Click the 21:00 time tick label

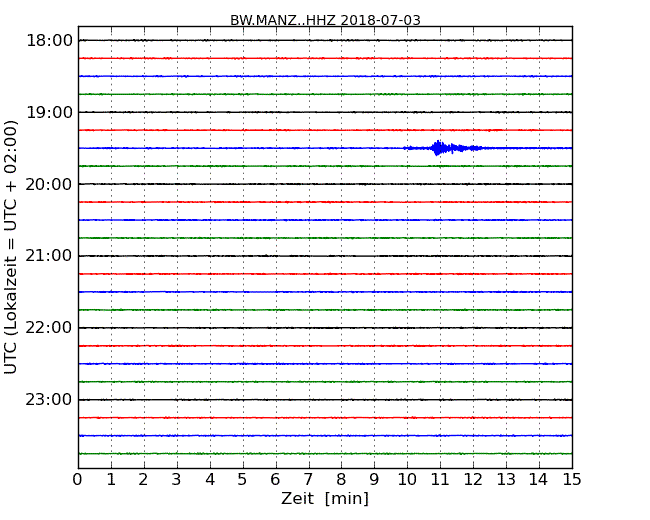point(49,256)
